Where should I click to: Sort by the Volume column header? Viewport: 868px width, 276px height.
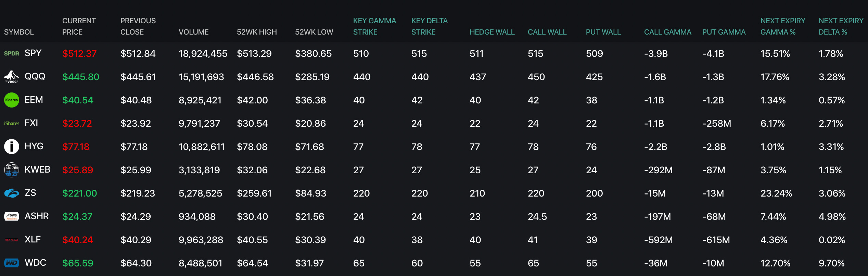click(193, 32)
